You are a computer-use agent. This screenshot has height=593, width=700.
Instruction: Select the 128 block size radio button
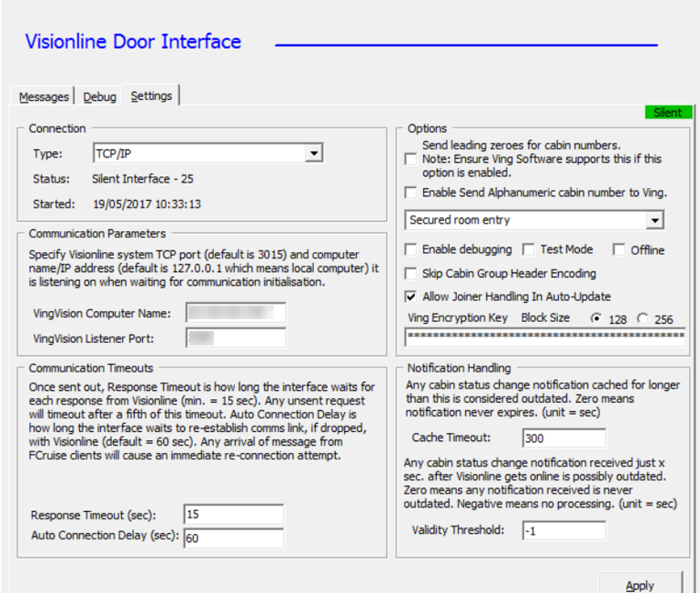[596, 318]
